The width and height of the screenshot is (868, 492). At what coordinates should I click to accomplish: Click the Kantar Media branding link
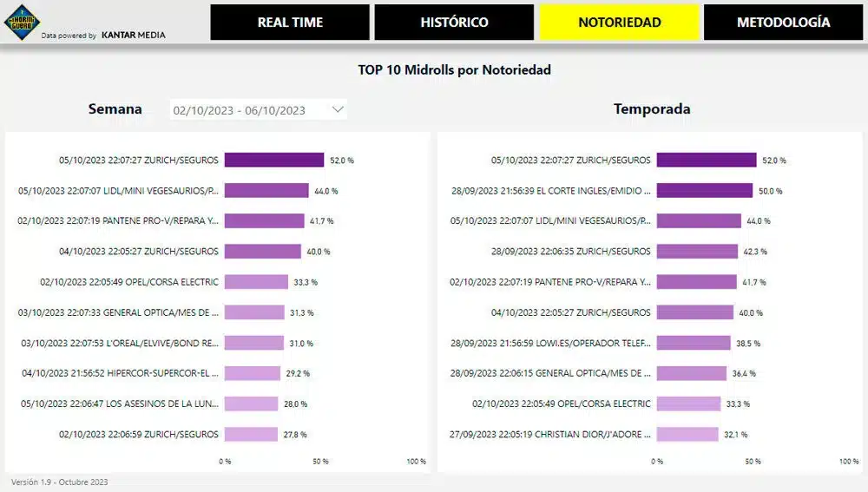[x=134, y=35]
